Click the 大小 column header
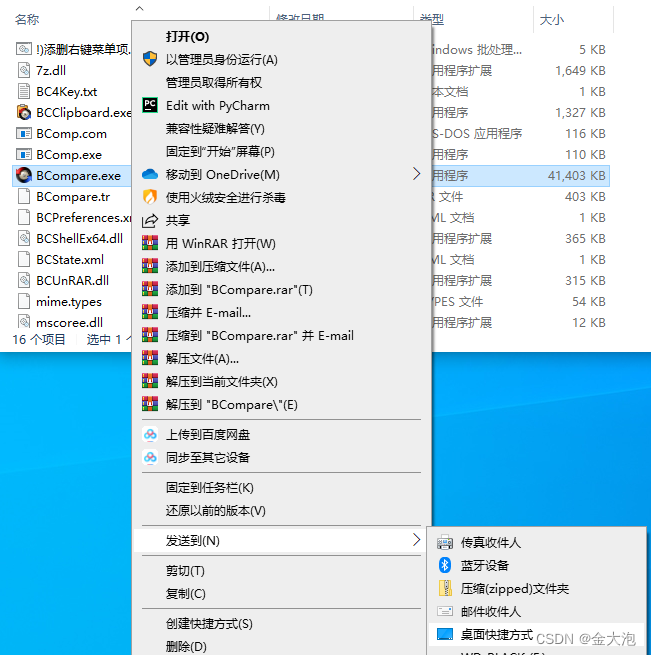 coord(552,19)
